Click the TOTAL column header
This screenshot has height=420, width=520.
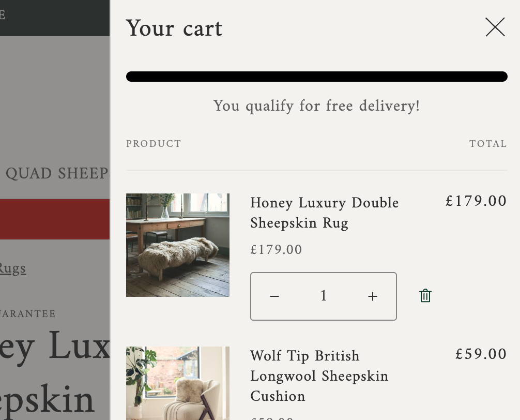tap(487, 144)
